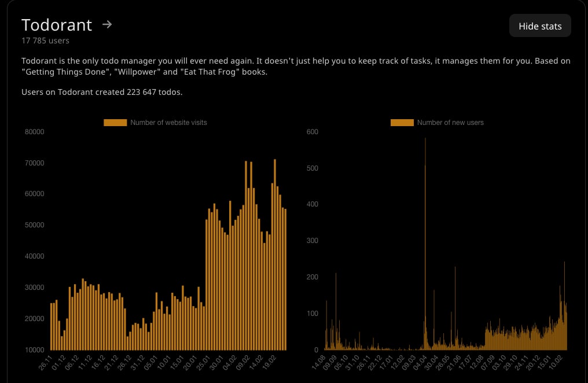
Task: Click "Users on Todorant created 223 647 todos."
Action: coord(102,92)
